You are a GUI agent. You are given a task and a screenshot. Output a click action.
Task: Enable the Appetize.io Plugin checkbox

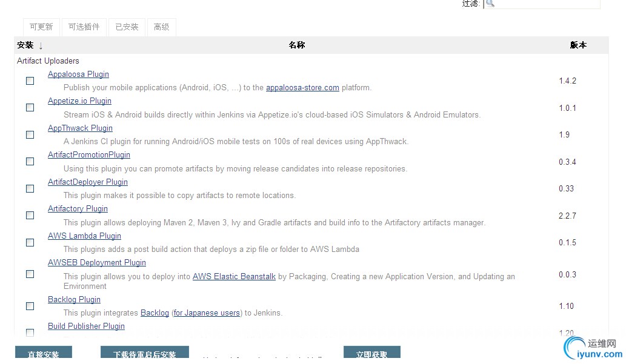[30, 108]
